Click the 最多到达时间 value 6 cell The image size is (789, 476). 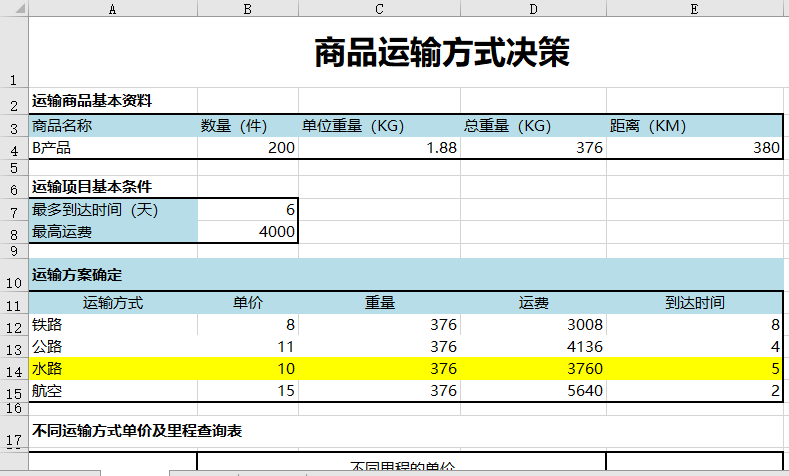(247, 210)
